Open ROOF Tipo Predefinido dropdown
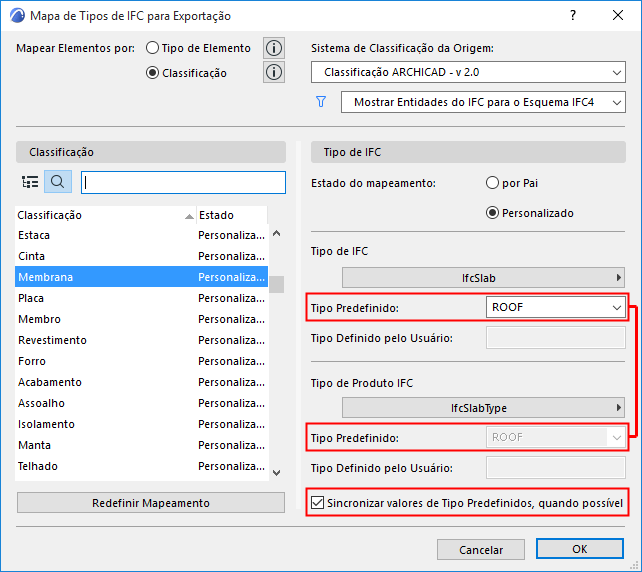Viewport: 642px width, 572px height. pos(556,307)
